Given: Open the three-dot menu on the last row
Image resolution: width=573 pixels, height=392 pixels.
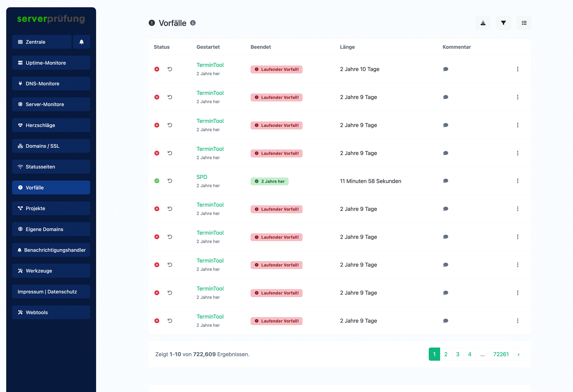Looking at the screenshot, I should [518, 321].
